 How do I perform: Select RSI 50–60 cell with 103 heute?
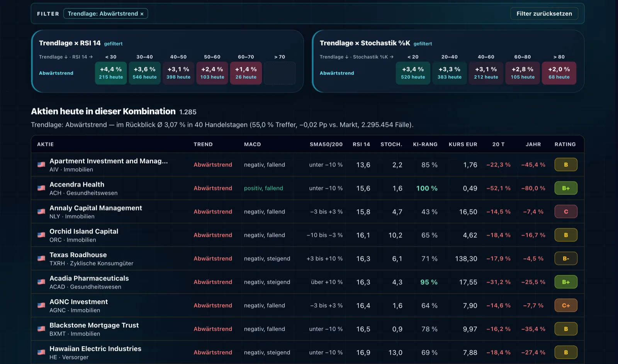point(212,73)
